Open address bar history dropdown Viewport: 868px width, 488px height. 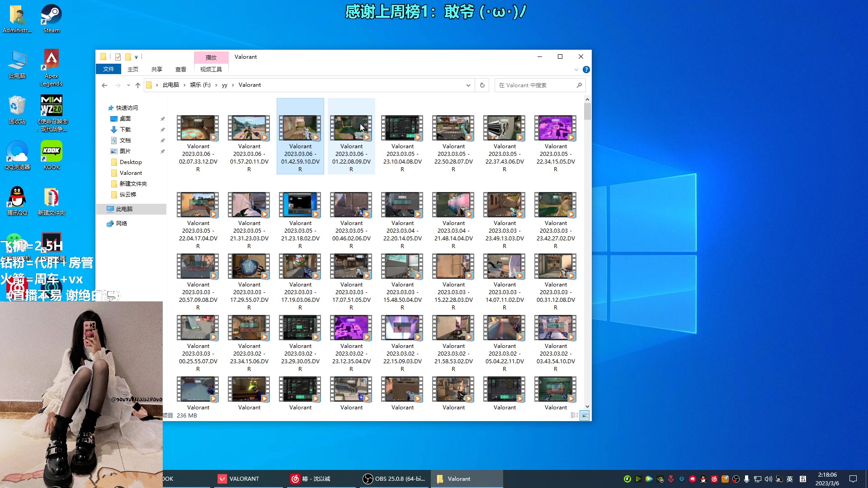click(x=468, y=85)
